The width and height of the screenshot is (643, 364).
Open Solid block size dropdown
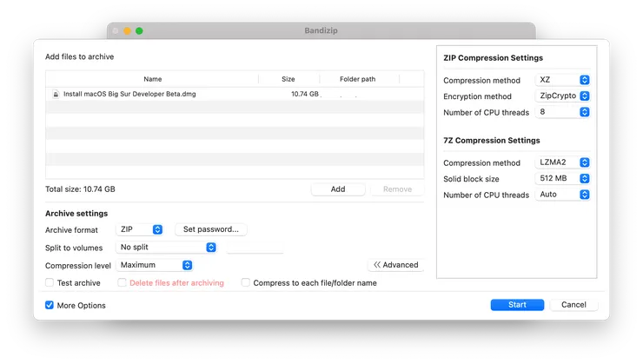pyautogui.click(x=563, y=178)
